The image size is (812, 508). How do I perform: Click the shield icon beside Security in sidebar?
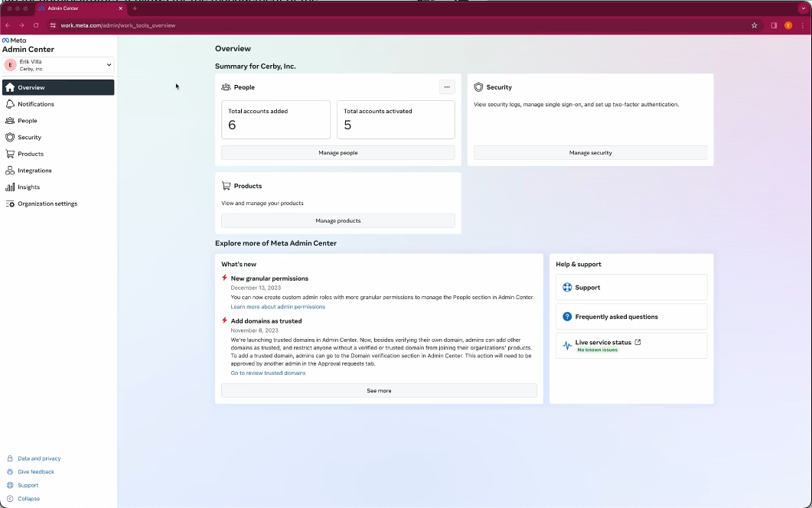click(x=10, y=137)
